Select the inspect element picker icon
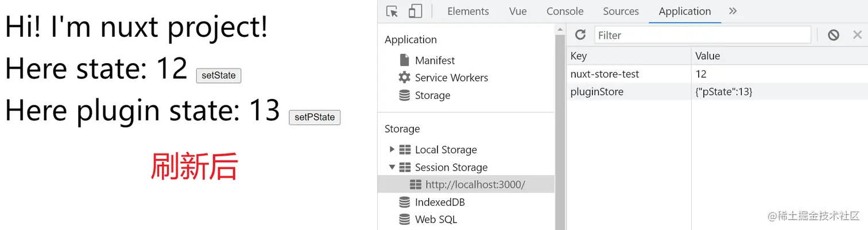This screenshot has height=230, width=868. (392, 11)
